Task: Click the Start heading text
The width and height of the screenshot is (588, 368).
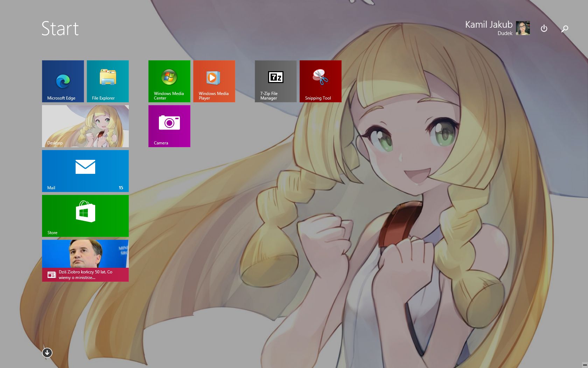Action: [x=60, y=29]
